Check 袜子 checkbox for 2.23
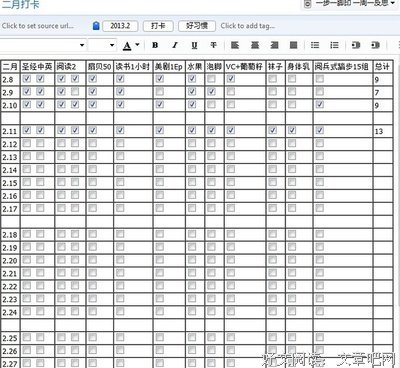The width and height of the screenshot is (400, 368). click(x=272, y=298)
